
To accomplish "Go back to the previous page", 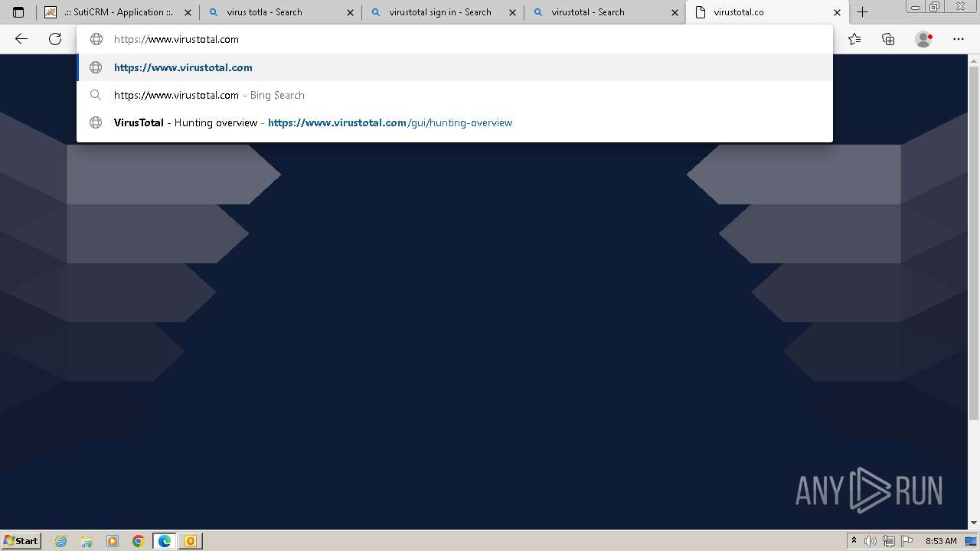I will [21, 39].
